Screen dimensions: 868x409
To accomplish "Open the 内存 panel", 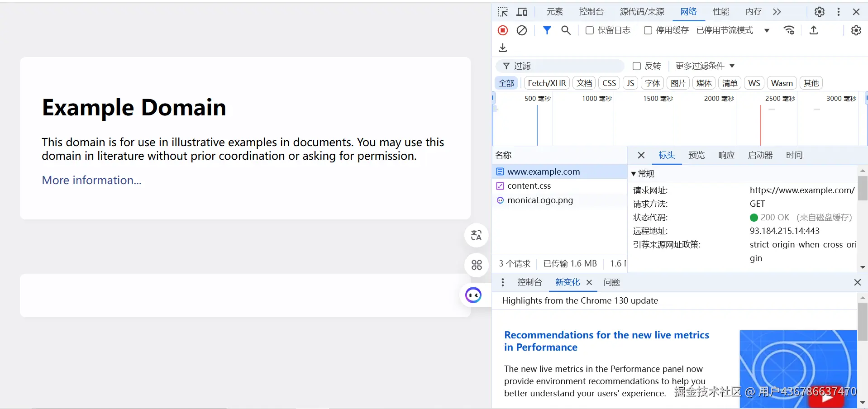I will (x=754, y=12).
